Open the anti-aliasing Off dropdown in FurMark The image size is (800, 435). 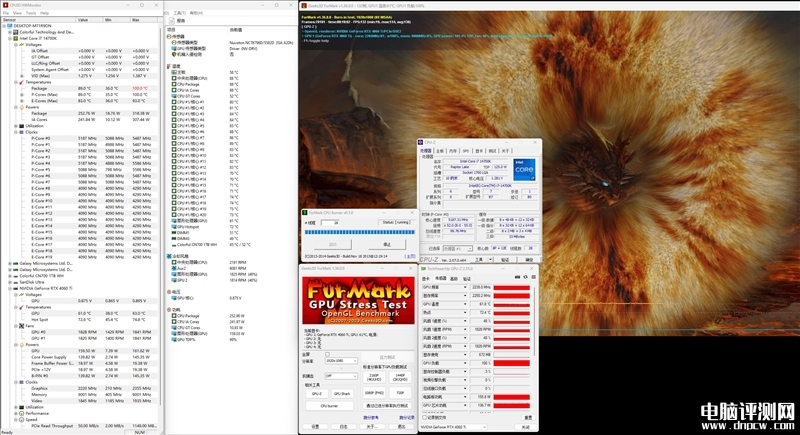(x=341, y=376)
